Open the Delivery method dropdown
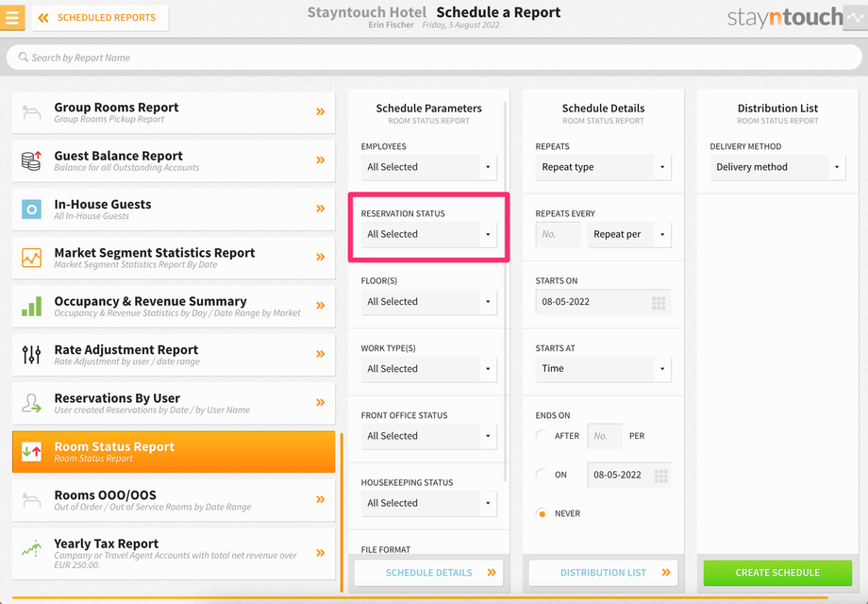The image size is (868, 604). [x=777, y=167]
